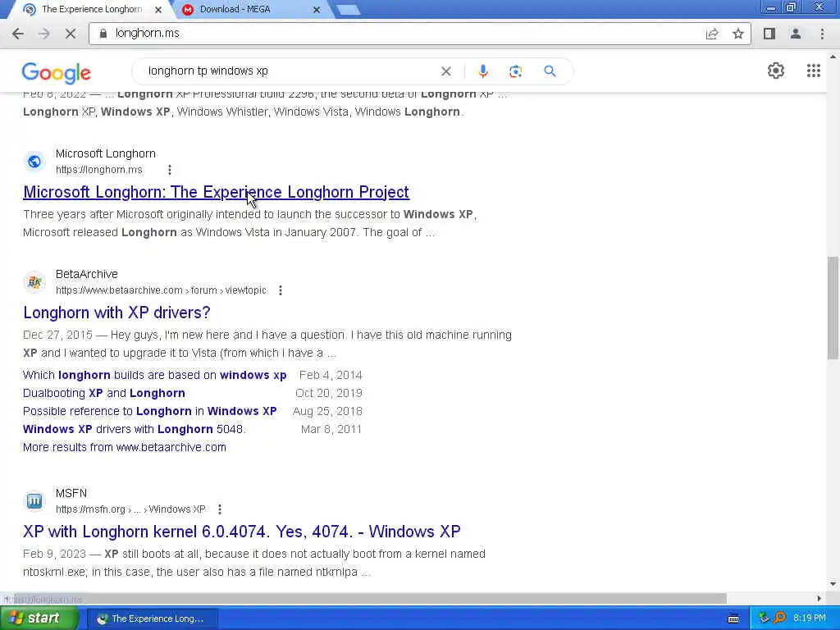Open Microsoft Longhorn: The Experience Longhorn Project
Viewport: 840px width, 630px height.
click(x=216, y=192)
